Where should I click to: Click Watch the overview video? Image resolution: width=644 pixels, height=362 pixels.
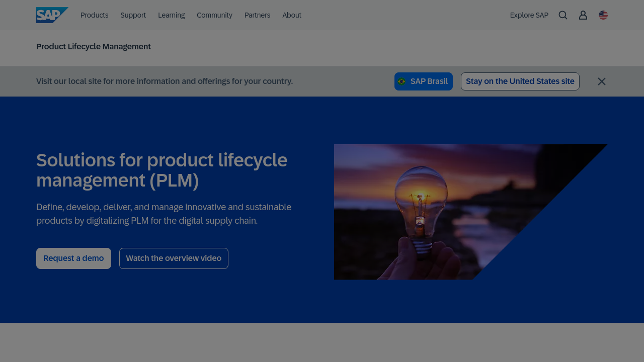[x=174, y=258]
